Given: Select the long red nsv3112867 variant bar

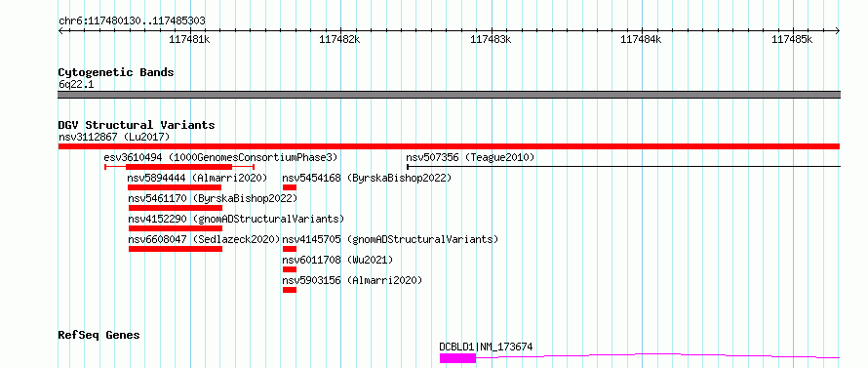Looking at the screenshot, I should 449,146.
